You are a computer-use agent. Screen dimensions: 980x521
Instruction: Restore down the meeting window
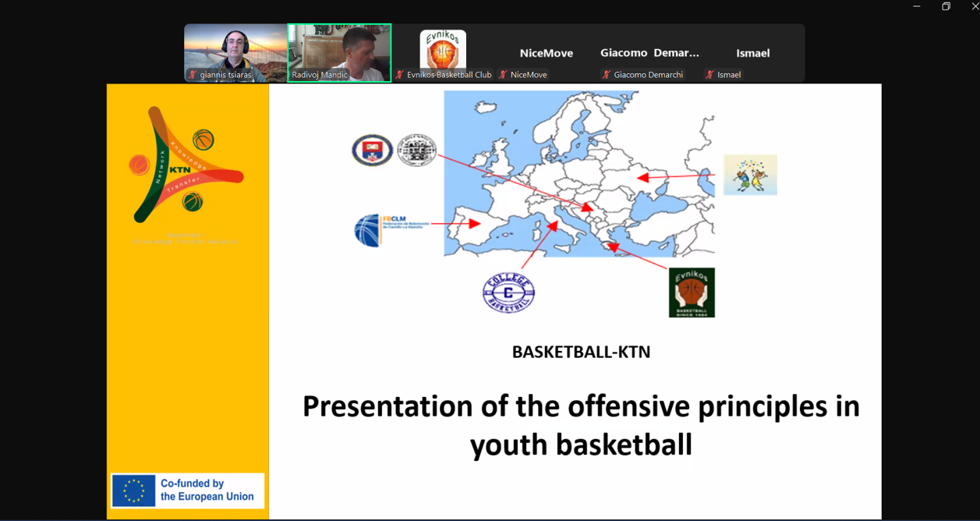tap(946, 7)
